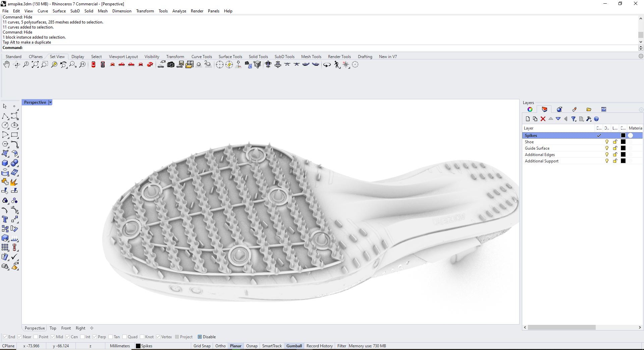Screen dimensions: 644x350
Task: Toggle lock on Additional Edges layer
Action: point(615,155)
